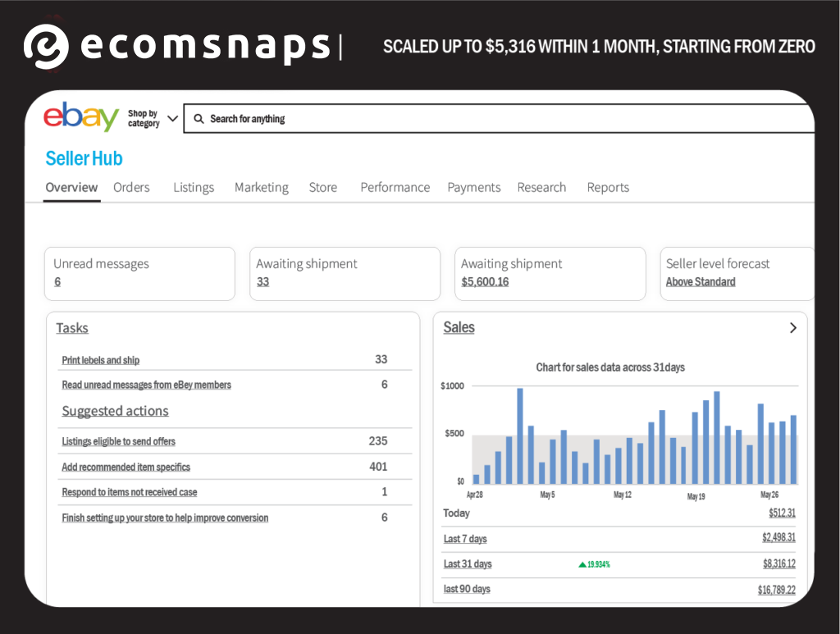
Task: Click the 19.934% growth indicator
Action: click(x=594, y=564)
